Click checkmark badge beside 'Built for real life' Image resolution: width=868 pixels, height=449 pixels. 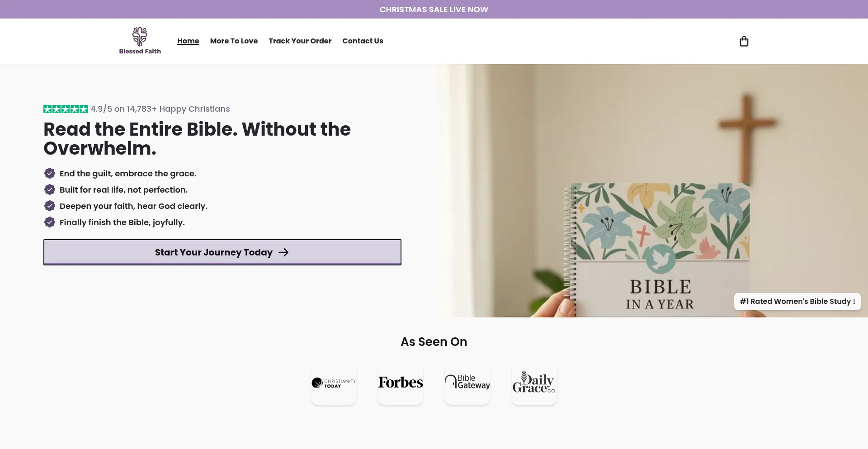[50, 189]
